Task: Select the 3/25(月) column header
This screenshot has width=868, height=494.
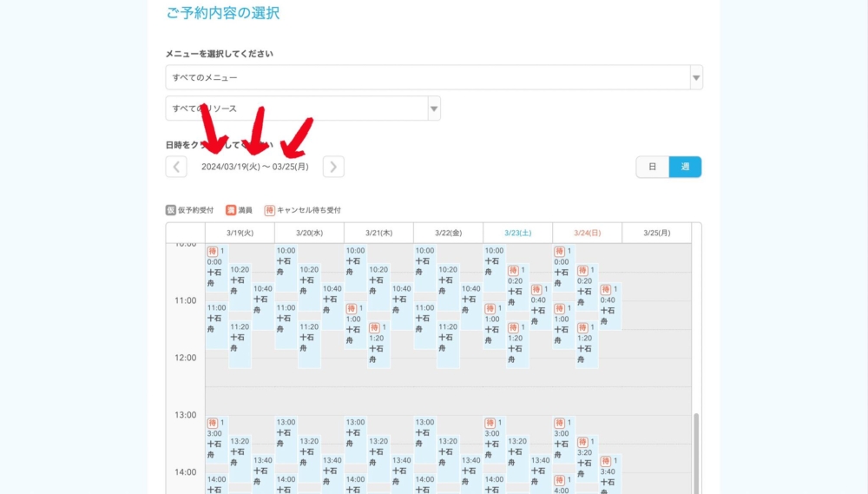Action: [656, 233]
